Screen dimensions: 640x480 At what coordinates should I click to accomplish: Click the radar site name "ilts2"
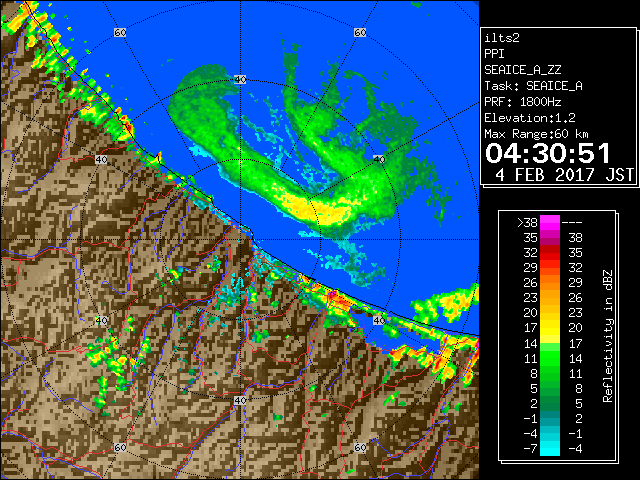click(502, 38)
